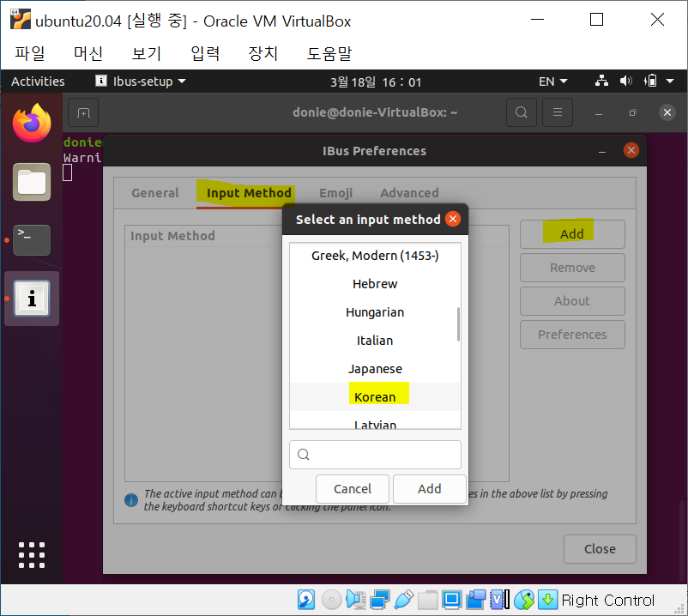This screenshot has width=688, height=616.
Task: Click the Input Method column header
Action: [x=172, y=236]
